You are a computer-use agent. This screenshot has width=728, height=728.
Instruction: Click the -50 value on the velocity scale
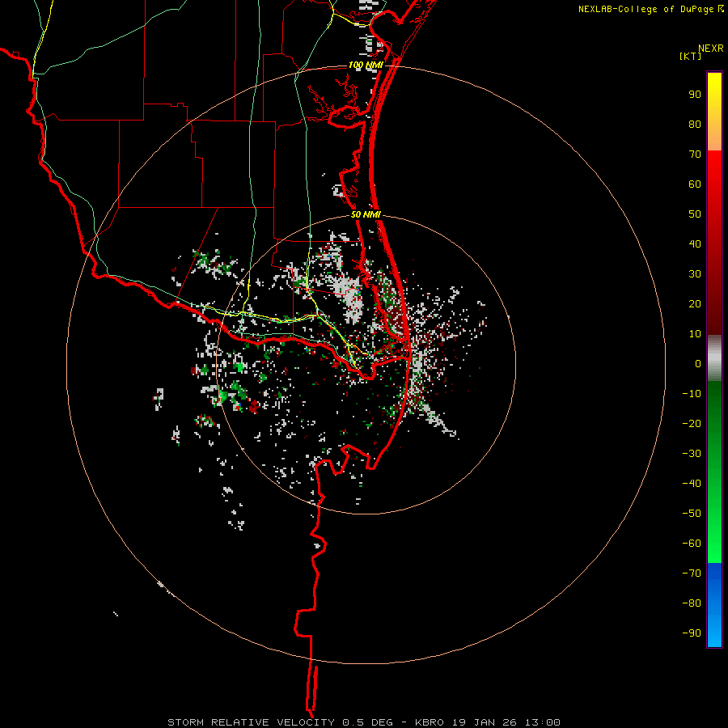(x=692, y=514)
